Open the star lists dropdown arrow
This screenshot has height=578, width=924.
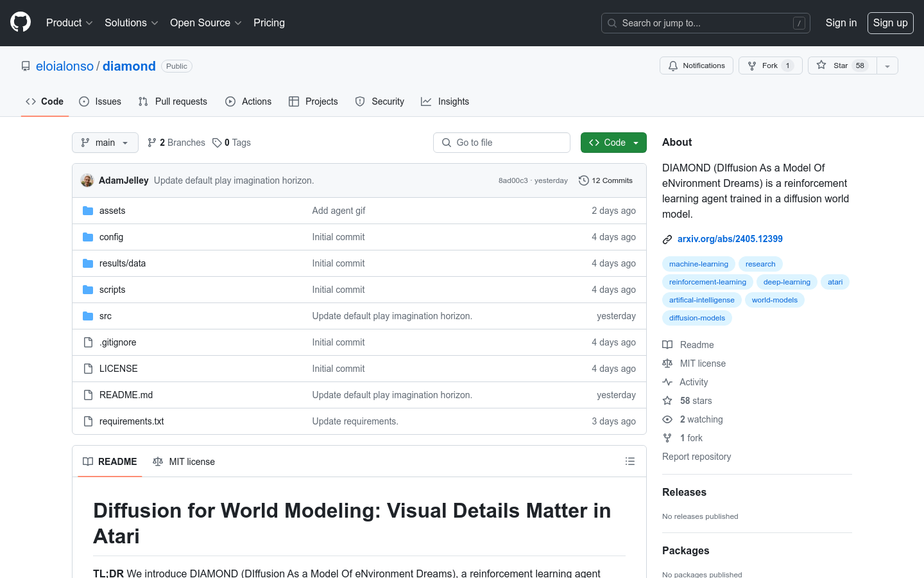point(887,66)
